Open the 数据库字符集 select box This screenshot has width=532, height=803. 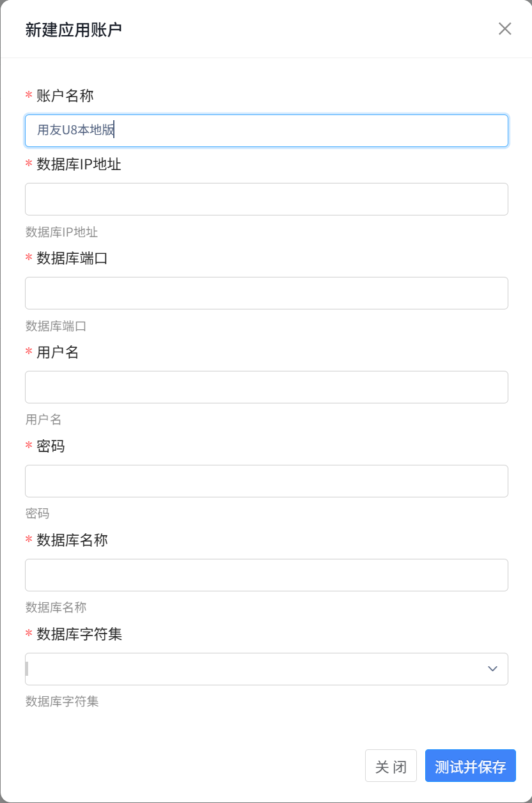(x=267, y=669)
